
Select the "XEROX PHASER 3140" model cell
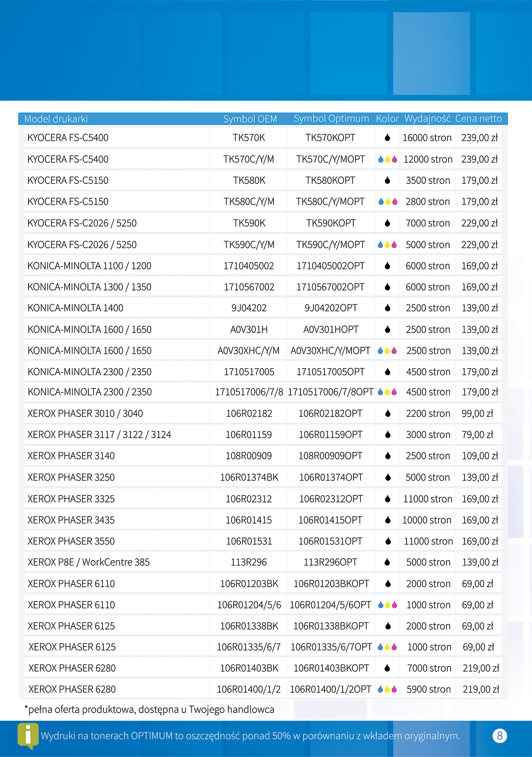pos(71,456)
